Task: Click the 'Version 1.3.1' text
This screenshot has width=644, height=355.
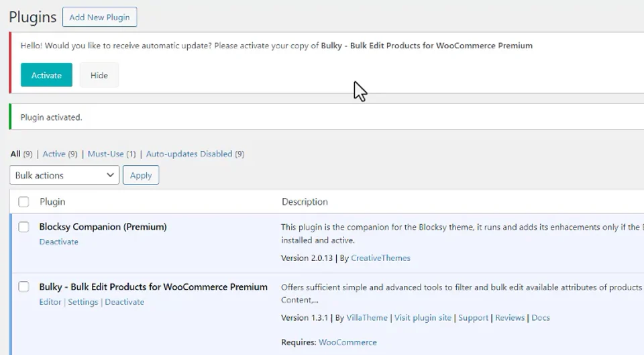Action: (305, 317)
